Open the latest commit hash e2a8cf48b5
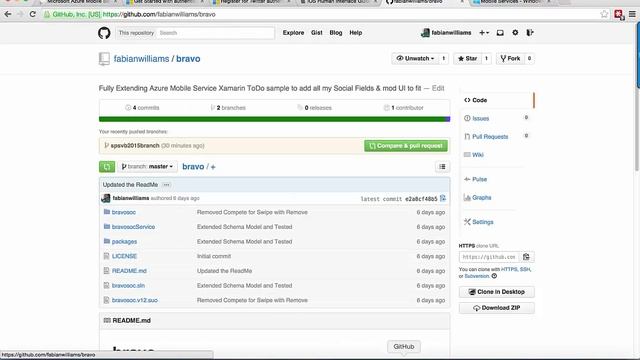 [x=421, y=199]
